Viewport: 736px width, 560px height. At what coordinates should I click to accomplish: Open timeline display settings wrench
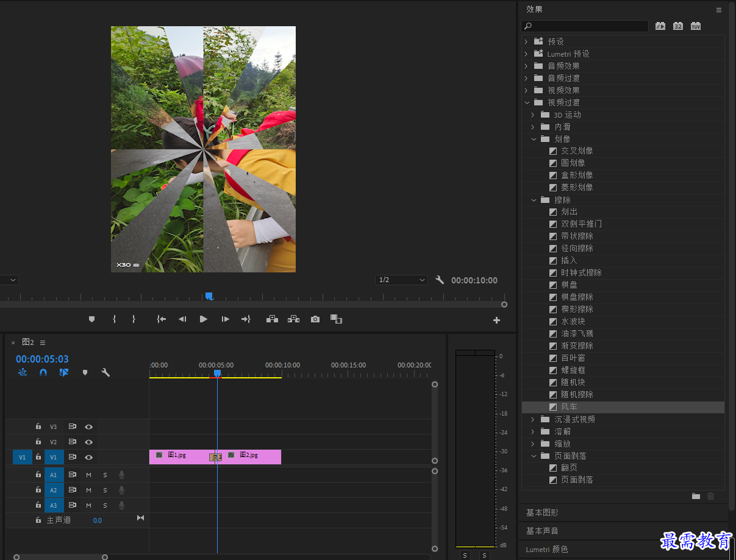105,372
